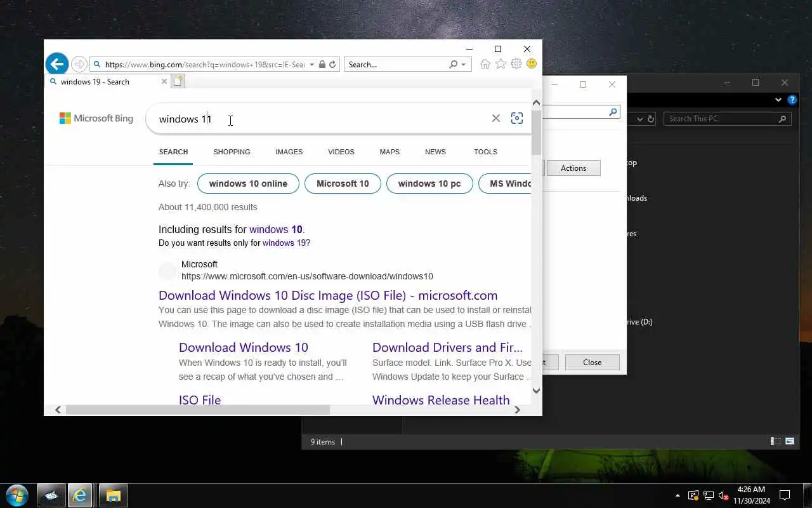
Task: Click the horizontal scrollbar left arrow
Action: click(x=58, y=410)
